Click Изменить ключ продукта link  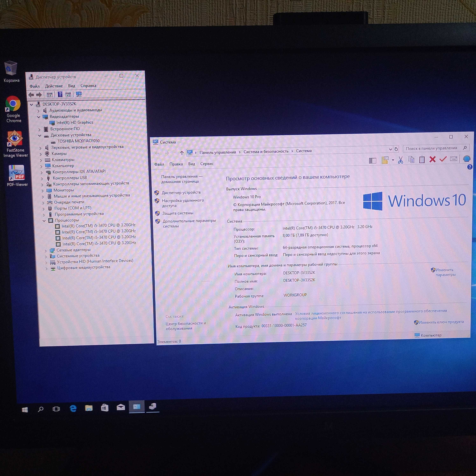(441, 322)
